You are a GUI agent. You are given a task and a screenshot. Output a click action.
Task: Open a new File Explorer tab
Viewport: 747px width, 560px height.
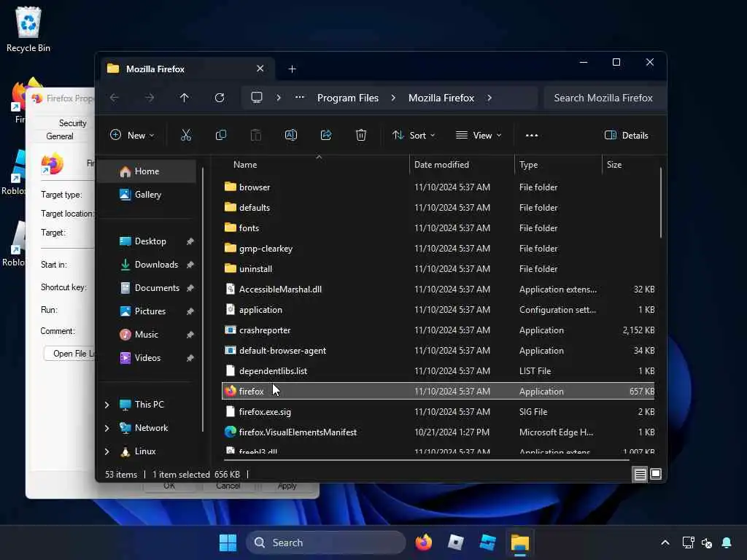(292, 69)
